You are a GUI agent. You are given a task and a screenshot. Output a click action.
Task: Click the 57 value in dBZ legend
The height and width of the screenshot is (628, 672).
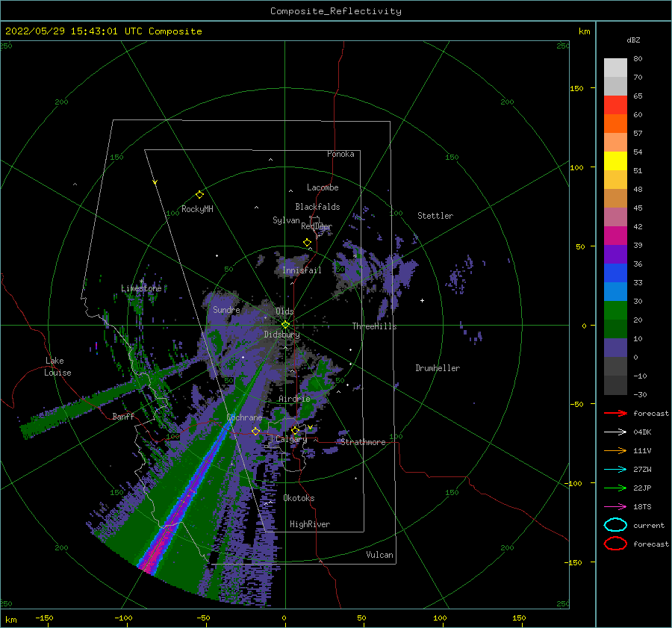[638, 134]
